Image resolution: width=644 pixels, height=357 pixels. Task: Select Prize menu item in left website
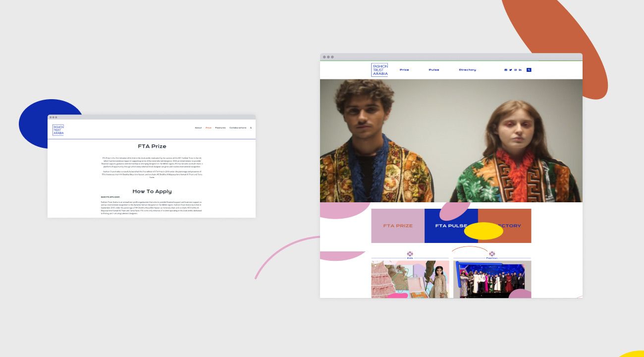click(x=209, y=128)
